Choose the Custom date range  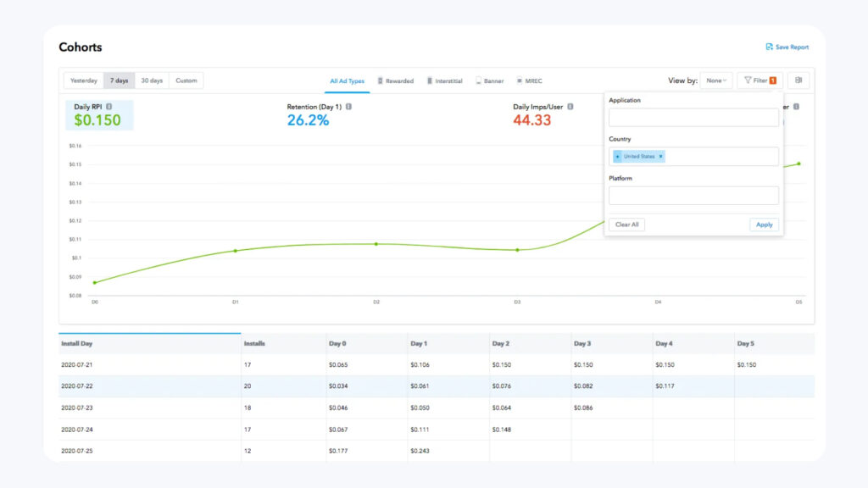pyautogui.click(x=186, y=80)
